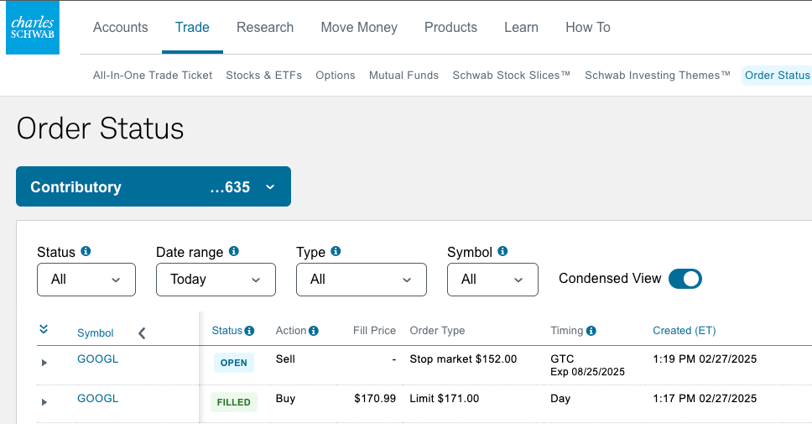Open the Status filter dropdown
The width and height of the screenshot is (812, 424).
[86, 280]
